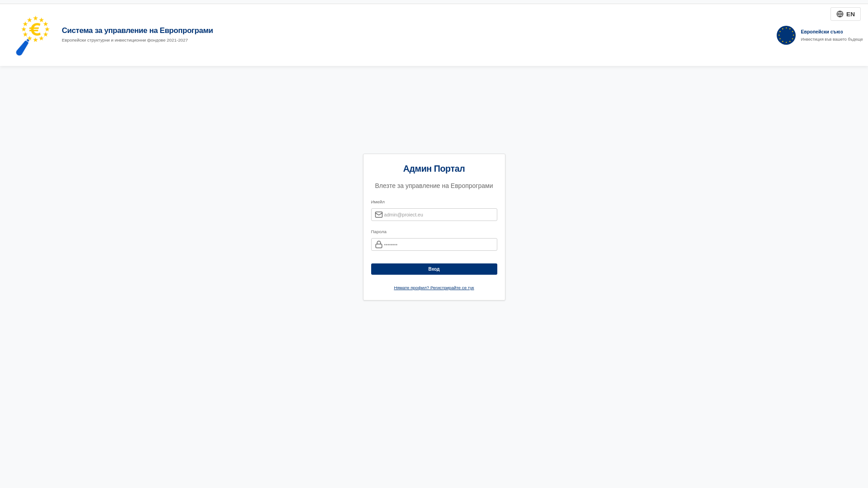Screen dimensions: 868x488
Task: Click the Имейл field label
Action: point(378,202)
